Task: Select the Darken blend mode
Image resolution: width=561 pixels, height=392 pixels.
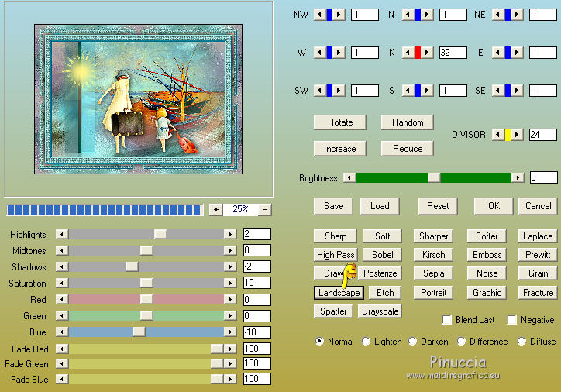Action: point(412,341)
